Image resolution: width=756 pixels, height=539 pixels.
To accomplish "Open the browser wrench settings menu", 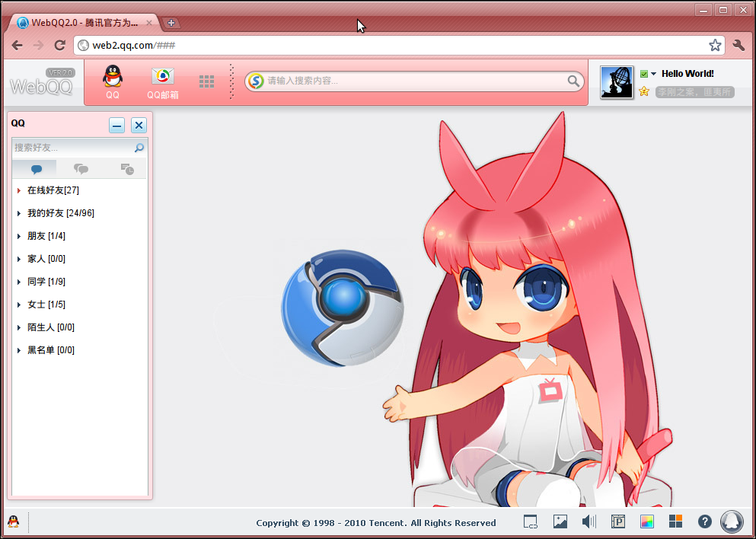I will (x=738, y=46).
